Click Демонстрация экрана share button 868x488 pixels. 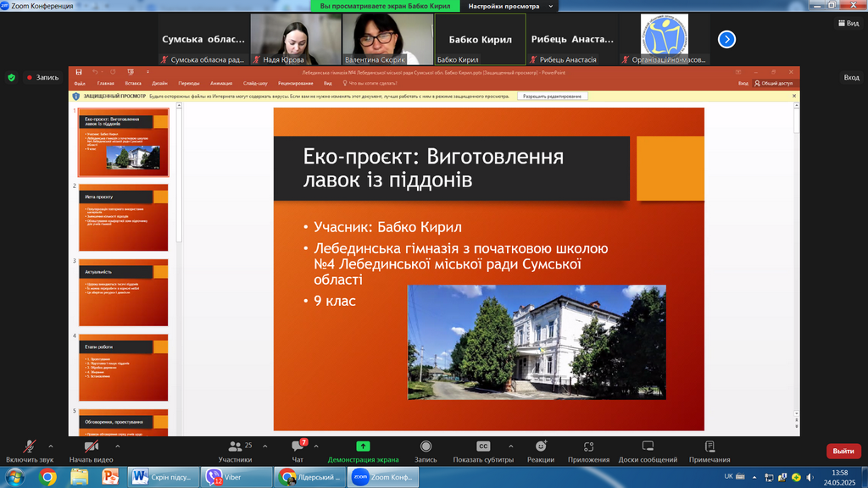[363, 451]
